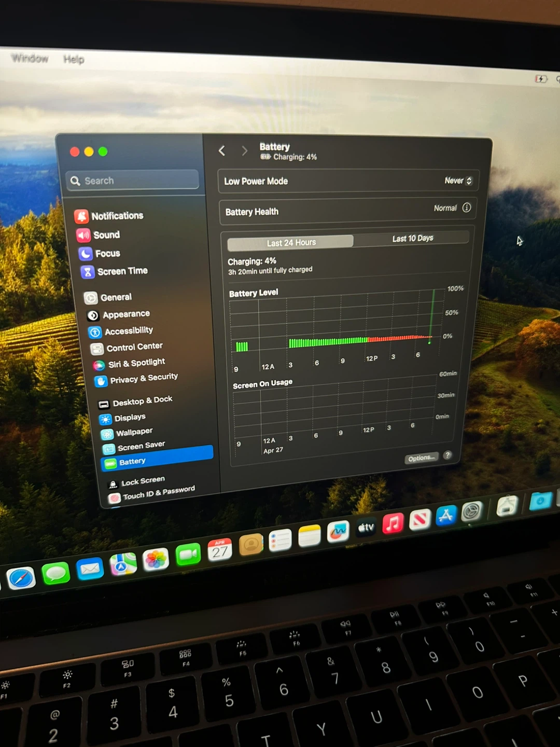Open Notifications settings in sidebar
Viewport: 560px width, 747px height.
[x=109, y=216]
